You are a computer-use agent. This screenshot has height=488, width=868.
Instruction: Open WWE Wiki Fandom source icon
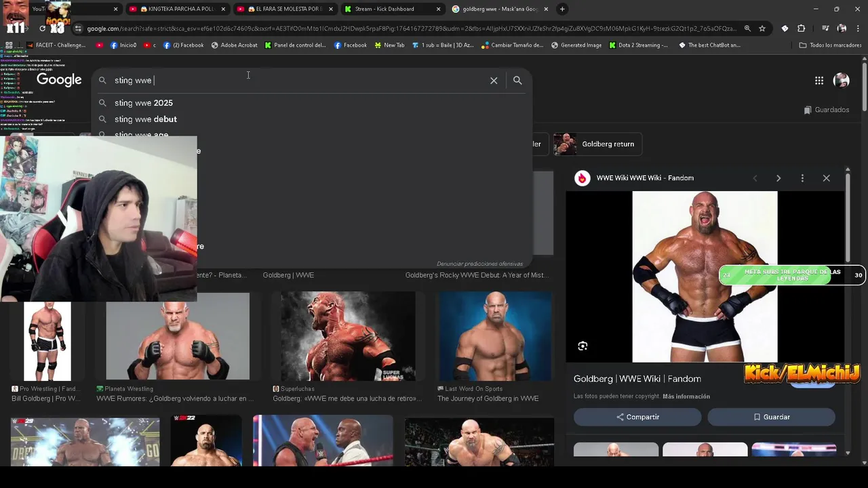(582, 178)
